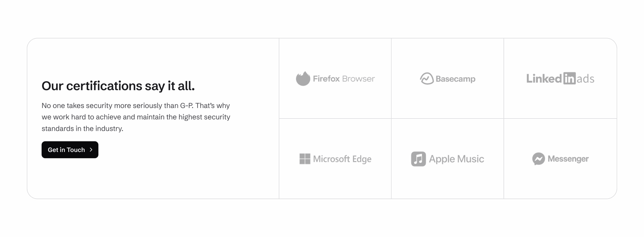Image resolution: width=644 pixels, height=237 pixels.
Task: Click the 'Firefox Browser' logo text
Action: point(344,79)
